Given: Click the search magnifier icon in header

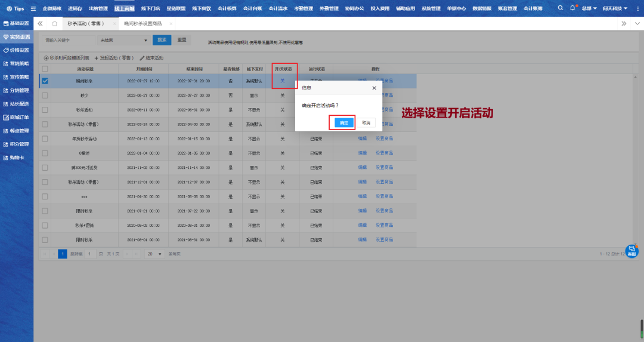Looking at the screenshot, I should (560, 8).
